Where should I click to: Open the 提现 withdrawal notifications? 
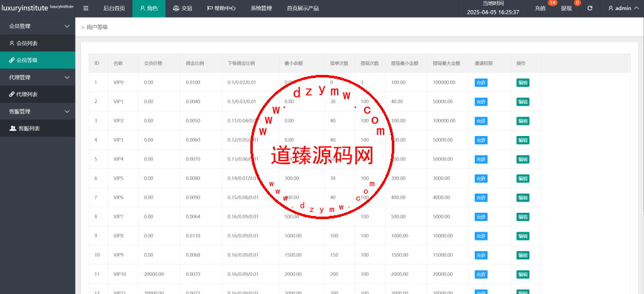[x=567, y=8]
